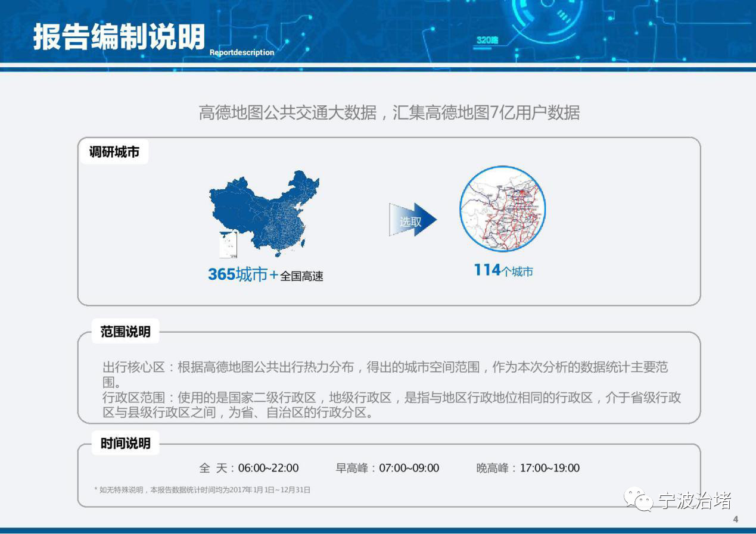Click the "早高峰：07:00~09:00" time range

pyautogui.click(x=387, y=468)
